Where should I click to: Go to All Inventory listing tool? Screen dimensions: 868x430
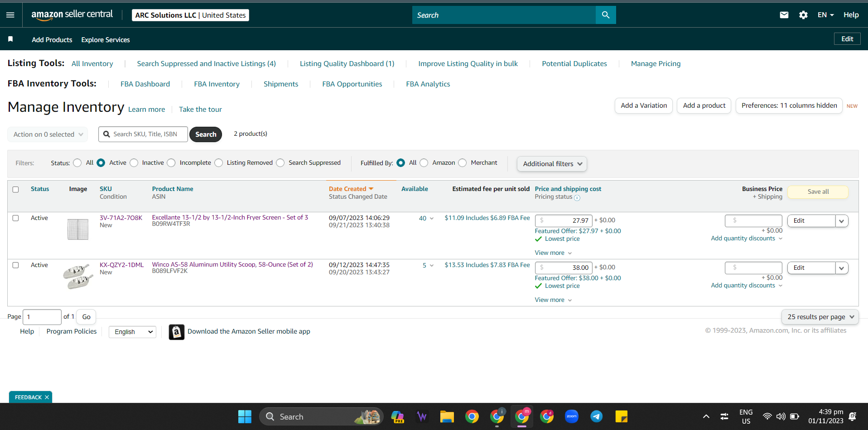[x=92, y=64]
